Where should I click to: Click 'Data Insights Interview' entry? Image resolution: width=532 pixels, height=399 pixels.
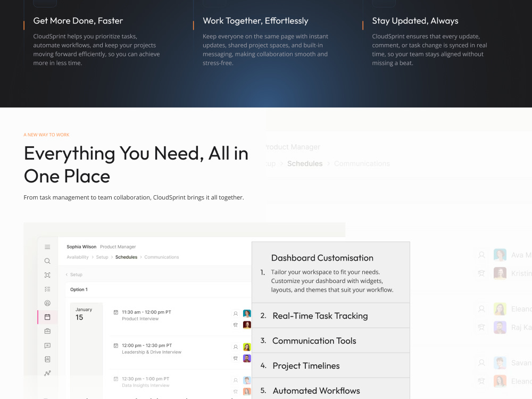pyautogui.click(x=146, y=385)
